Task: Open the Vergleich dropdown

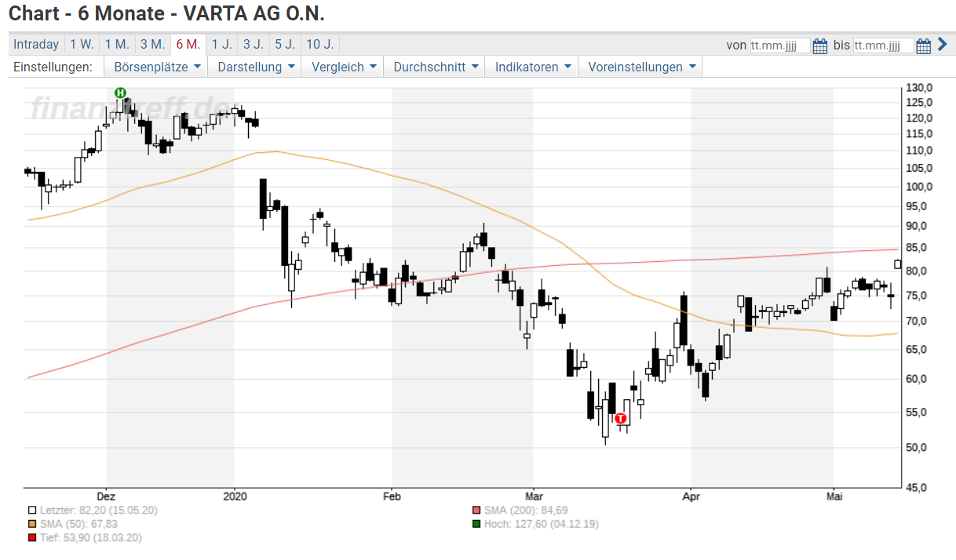Action: 343,67
